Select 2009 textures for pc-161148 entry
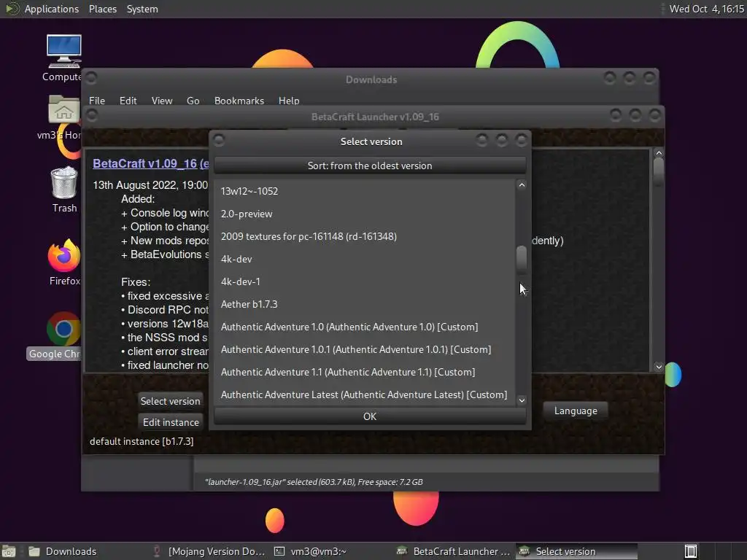747x560 pixels. tap(365, 236)
